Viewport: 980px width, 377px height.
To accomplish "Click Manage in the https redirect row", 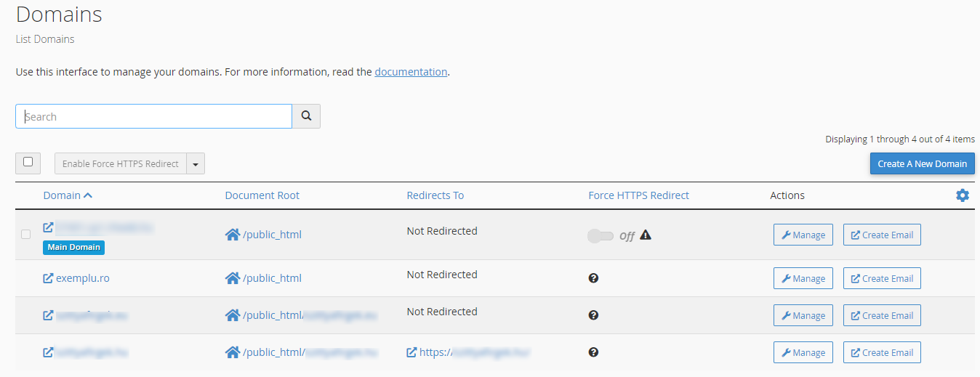I will click(x=803, y=352).
